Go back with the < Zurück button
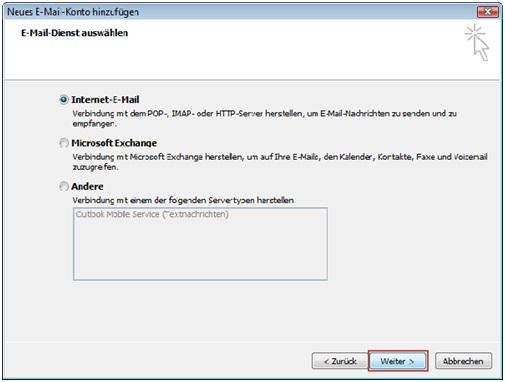 tap(340, 361)
